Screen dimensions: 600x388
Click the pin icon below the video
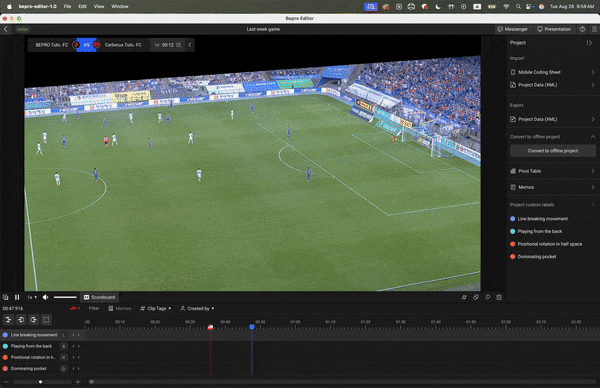(x=488, y=297)
